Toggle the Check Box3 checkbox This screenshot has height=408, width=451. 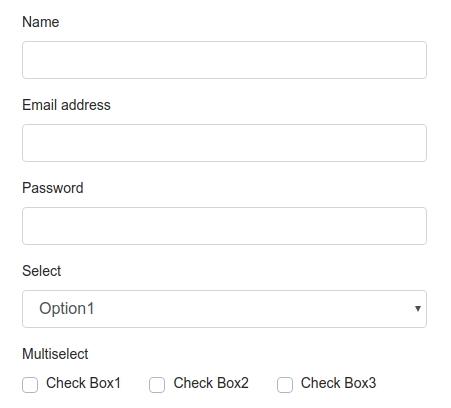(285, 385)
